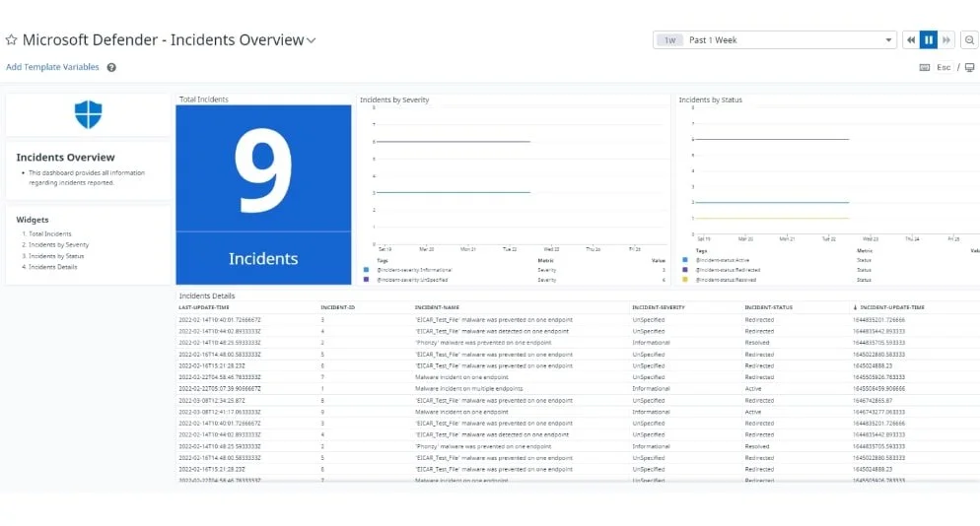Click 'Redirected' status in incident 8 row
980x526 pixels.
click(x=759, y=401)
